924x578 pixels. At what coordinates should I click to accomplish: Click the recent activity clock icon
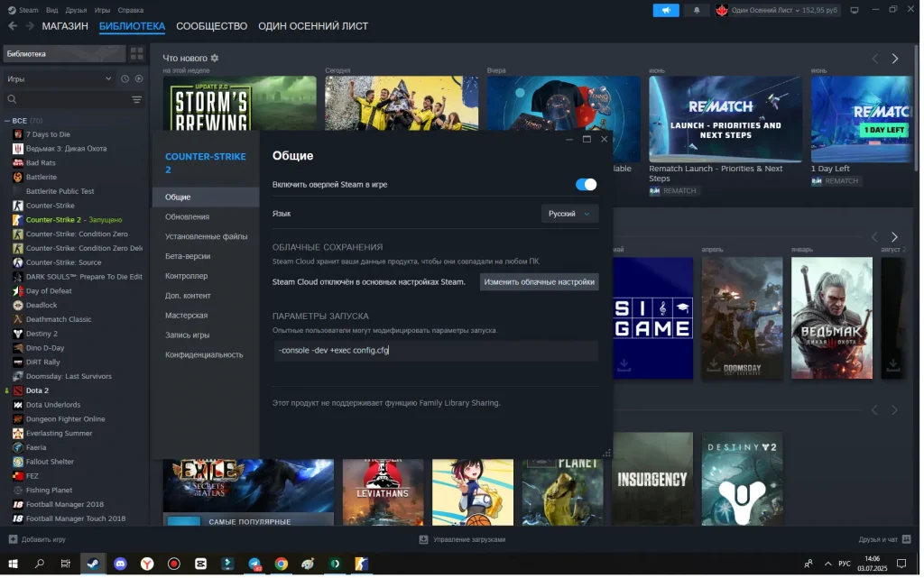pos(125,78)
